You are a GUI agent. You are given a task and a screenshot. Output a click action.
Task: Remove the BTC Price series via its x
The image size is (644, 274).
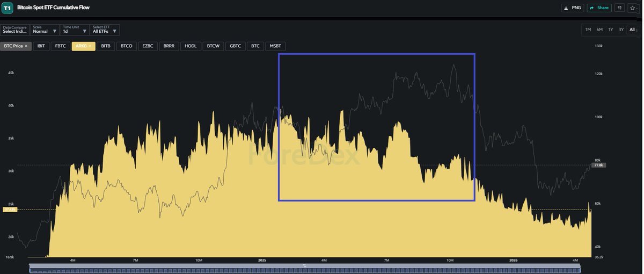(26, 46)
